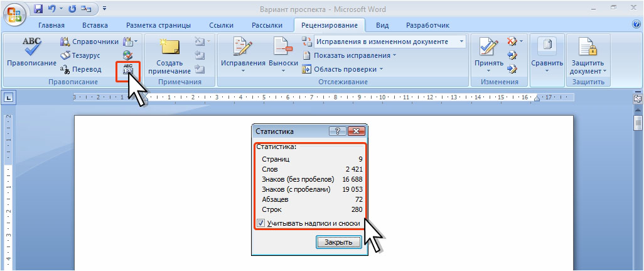Click the word count Статистика icon

(128, 69)
